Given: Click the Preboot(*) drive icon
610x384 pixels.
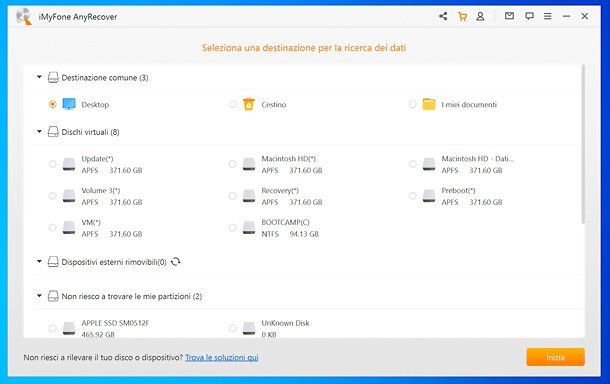Looking at the screenshot, I should [x=429, y=196].
